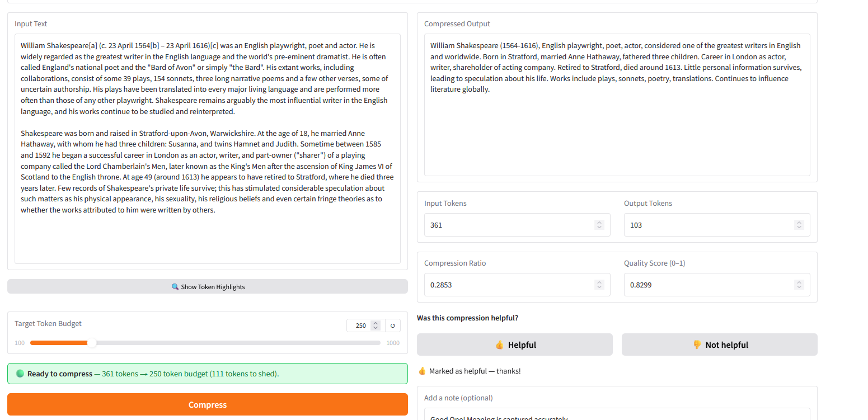Click Show Token Highlights button
The width and height of the screenshot is (868, 420).
pyautogui.click(x=207, y=286)
